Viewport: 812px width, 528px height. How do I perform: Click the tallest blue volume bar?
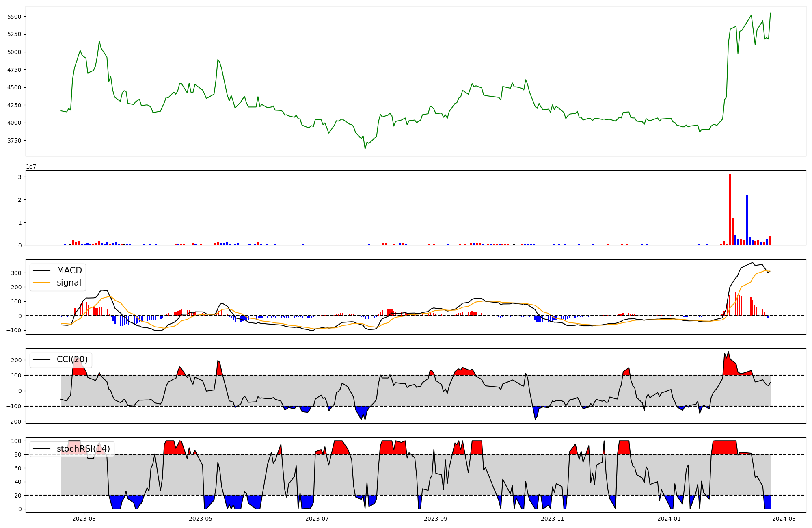(747, 220)
